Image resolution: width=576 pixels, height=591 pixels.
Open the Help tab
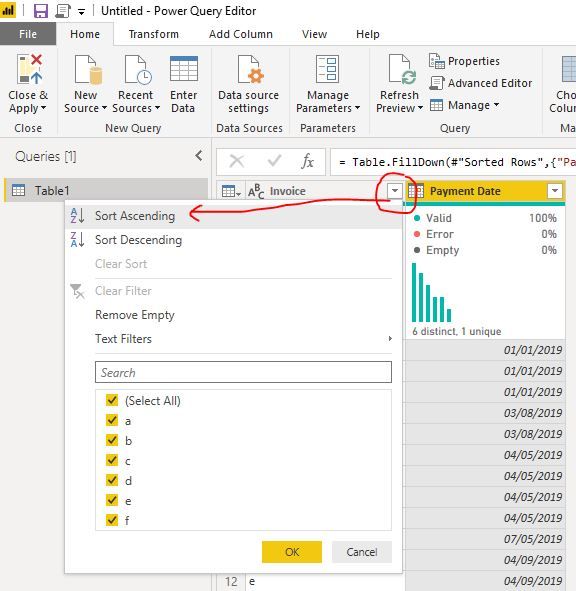pyautogui.click(x=368, y=34)
